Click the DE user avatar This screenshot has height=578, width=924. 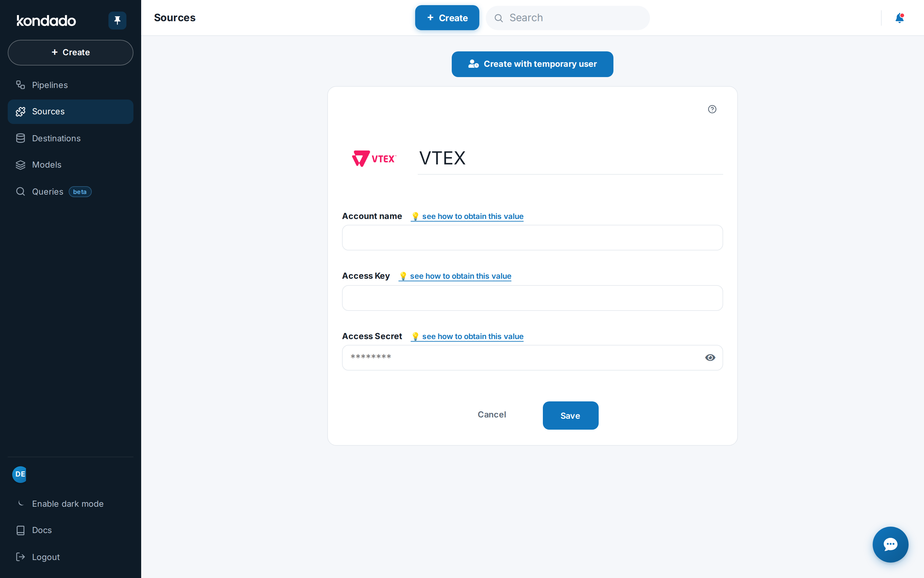pyautogui.click(x=20, y=474)
